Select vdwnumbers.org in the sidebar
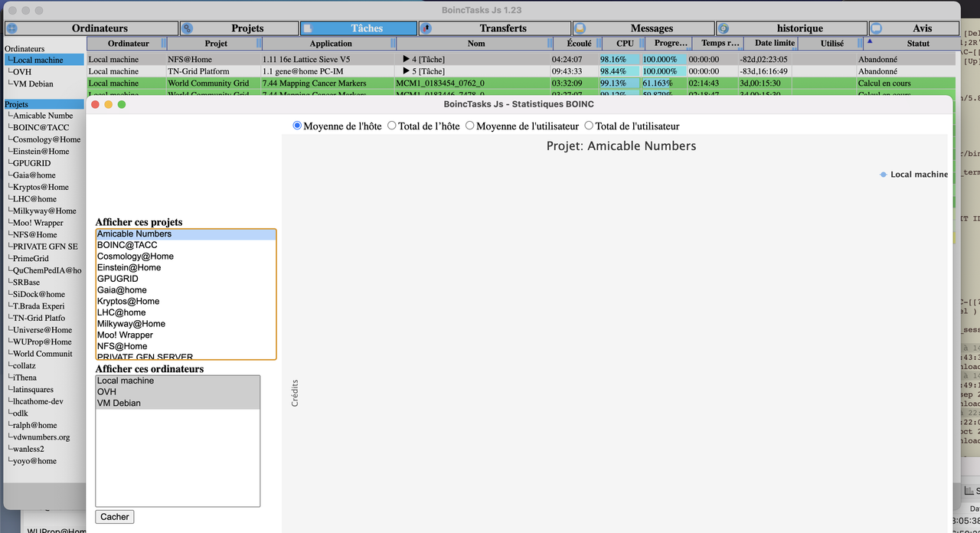The image size is (980, 533). pyautogui.click(x=41, y=437)
